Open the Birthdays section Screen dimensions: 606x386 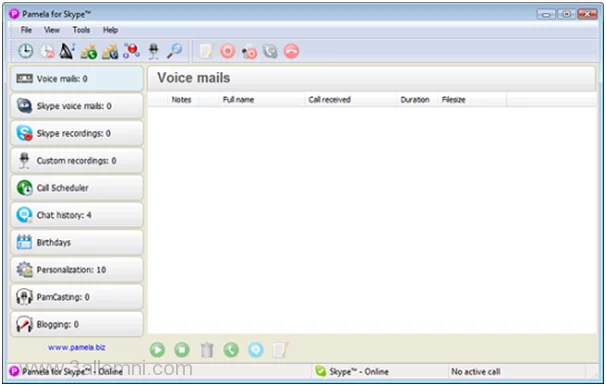(x=77, y=243)
